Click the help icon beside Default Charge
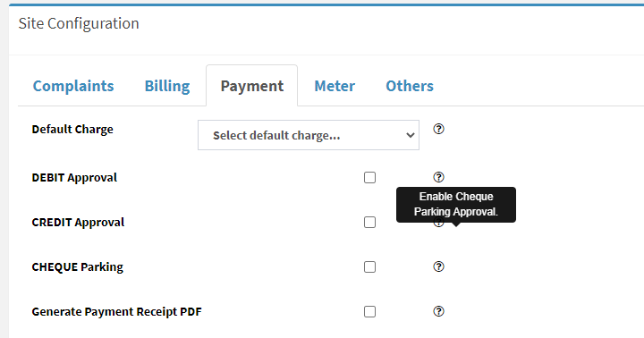The height and width of the screenshot is (338, 644). point(438,129)
